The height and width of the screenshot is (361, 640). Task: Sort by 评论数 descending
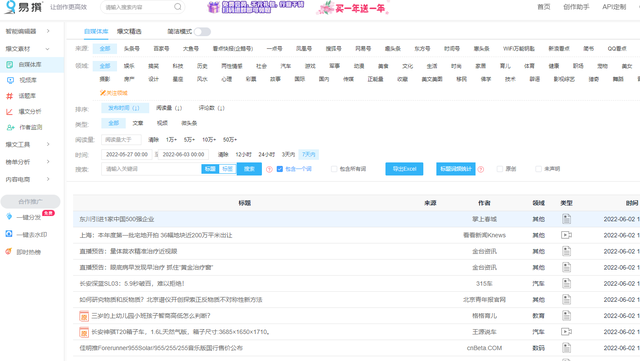pyautogui.click(x=211, y=108)
